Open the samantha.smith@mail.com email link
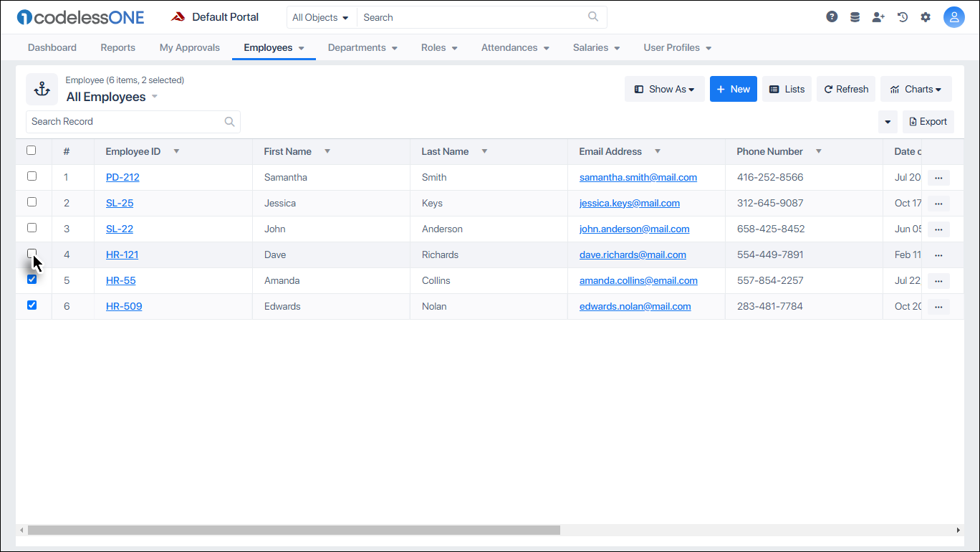Image resolution: width=980 pixels, height=552 pixels. tap(638, 177)
